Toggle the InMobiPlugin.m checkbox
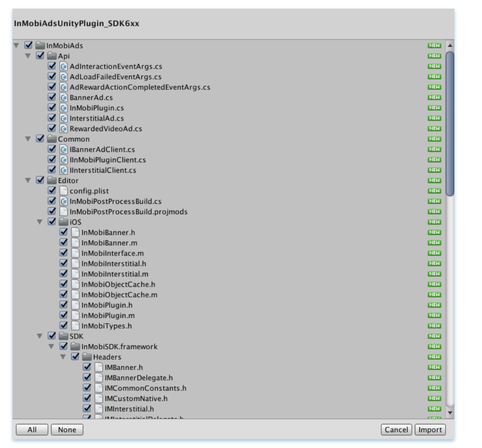The image size is (482, 448). pyautogui.click(x=64, y=315)
